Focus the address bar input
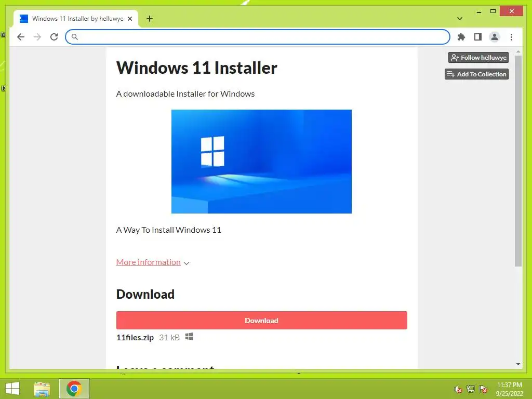This screenshot has width=532, height=399. [x=258, y=37]
